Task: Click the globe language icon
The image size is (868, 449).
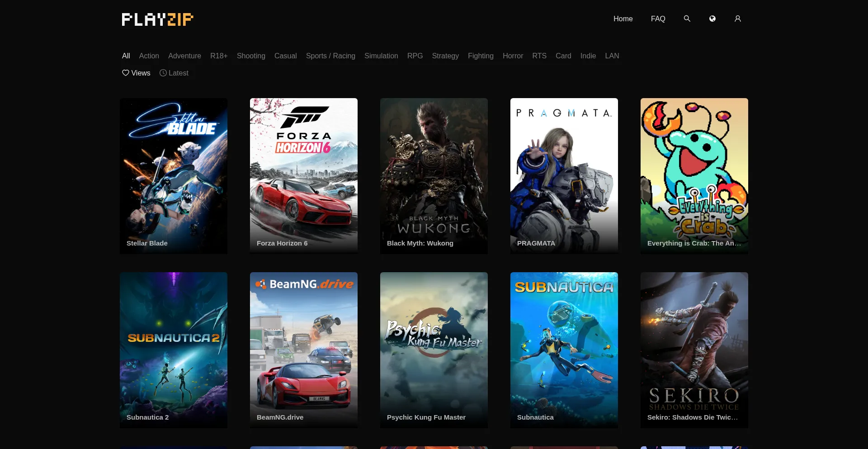Action: point(712,19)
